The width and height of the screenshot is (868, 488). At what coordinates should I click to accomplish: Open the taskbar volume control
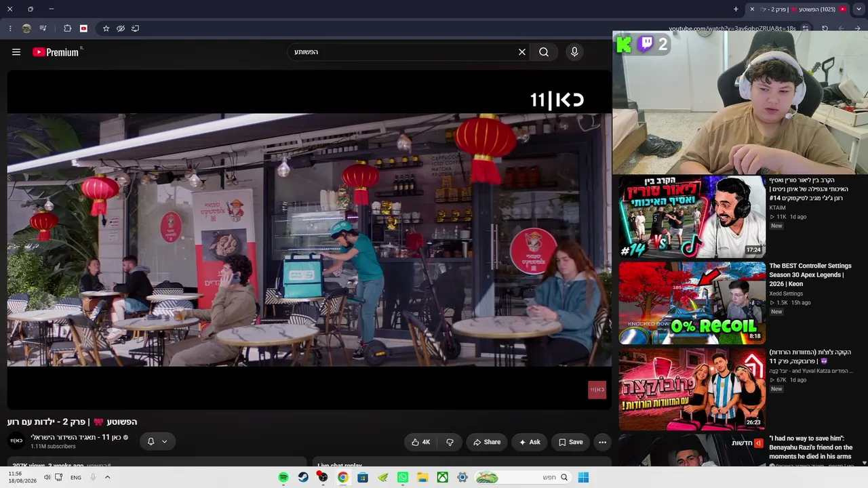point(47,478)
